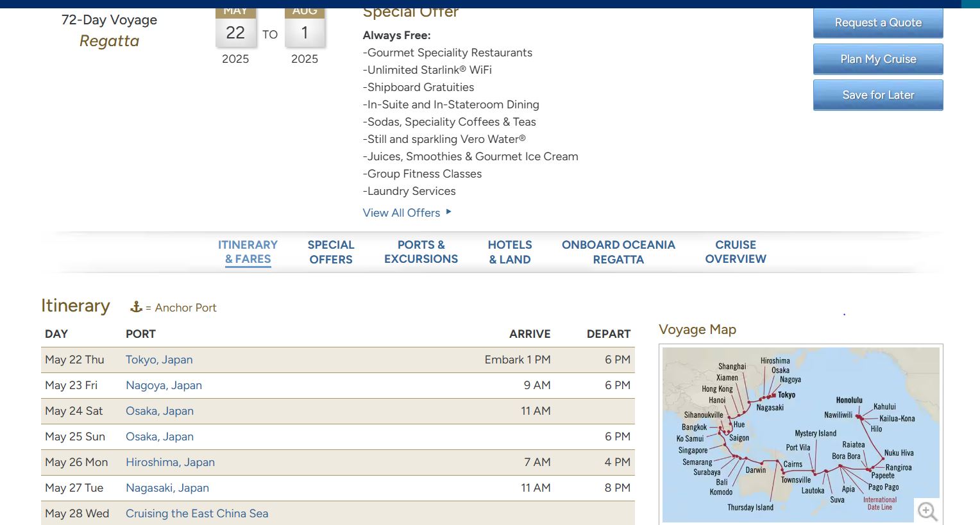Screen dimensions: 980x525
Task: View the Cruise Overview tab
Action: pos(736,252)
